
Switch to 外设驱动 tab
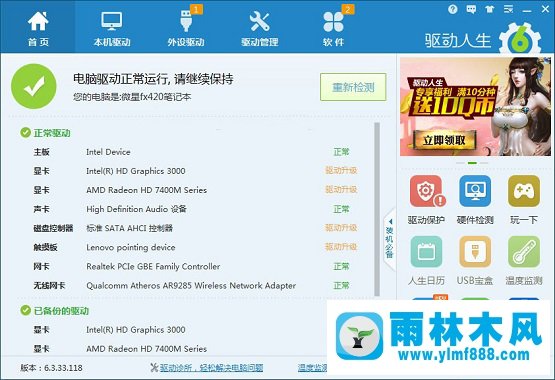[186, 27]
